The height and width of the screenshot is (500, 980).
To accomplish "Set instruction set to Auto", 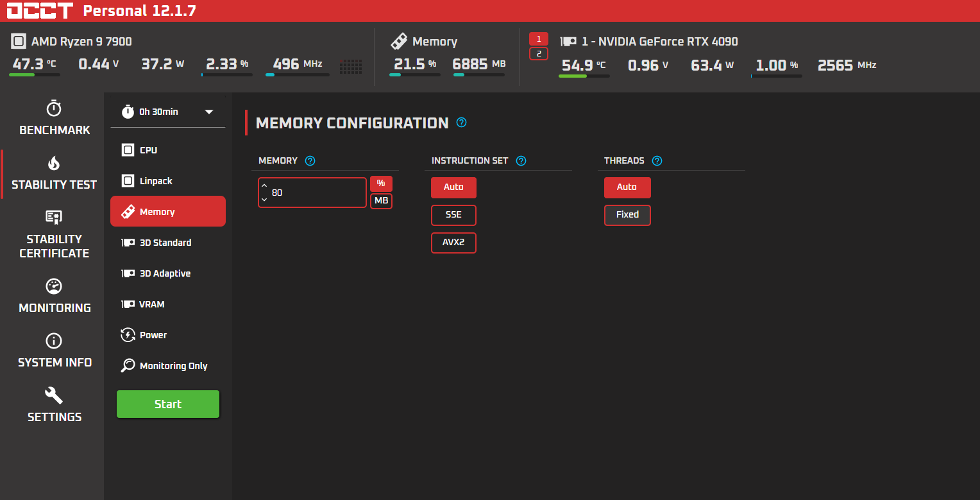I will 453,187.
